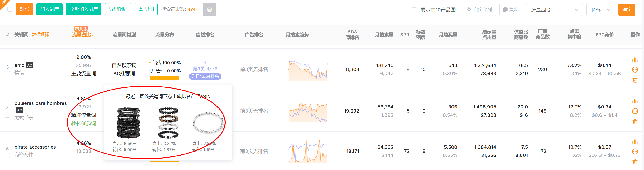Screen dimensions: 644x170
Task: Delete pulseras para hombres row via trash icon
Action: pos(635,122)
